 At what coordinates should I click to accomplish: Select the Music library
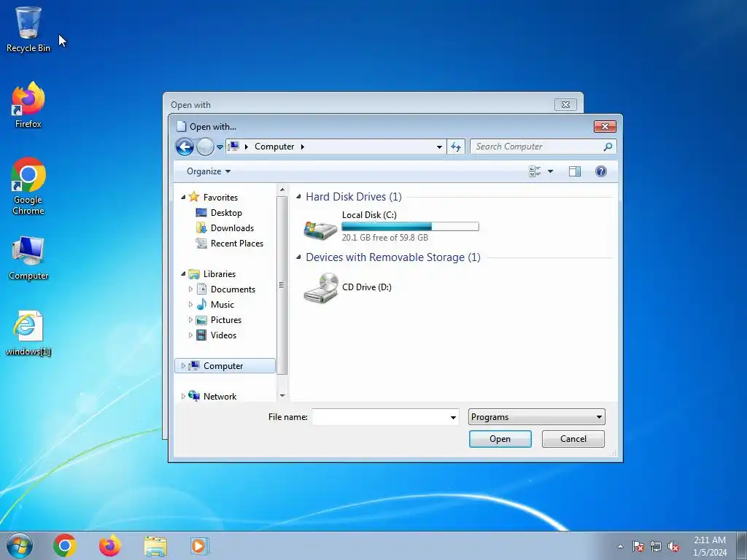click(x=222, y=304)
